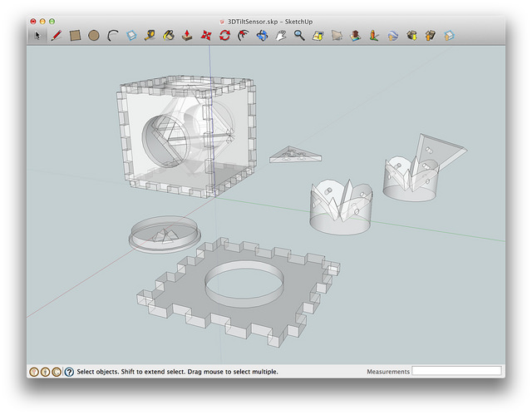Choose the Circle tool
The height and width of the screenshot is (415, 532).
[x=94, y=35]
